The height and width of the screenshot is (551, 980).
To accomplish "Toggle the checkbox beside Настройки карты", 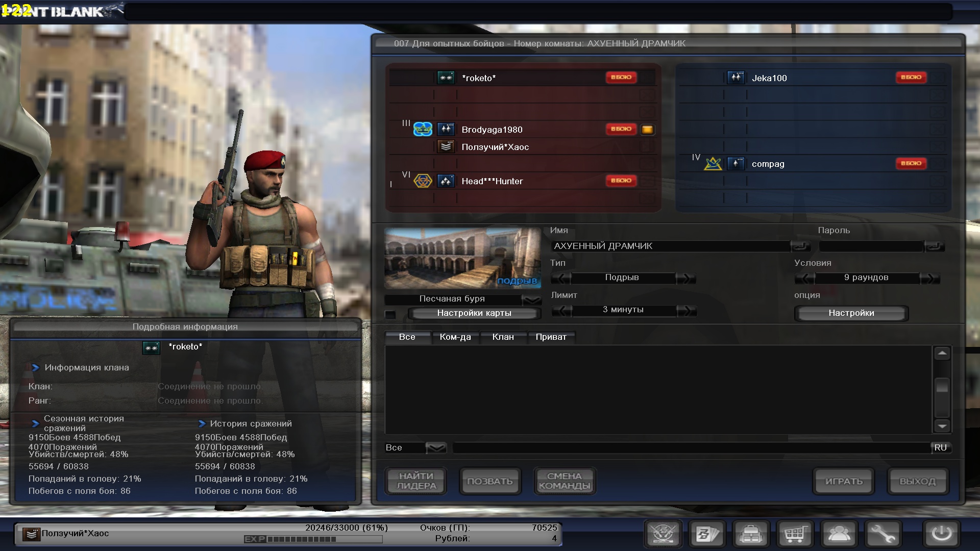I will (390, 314).
